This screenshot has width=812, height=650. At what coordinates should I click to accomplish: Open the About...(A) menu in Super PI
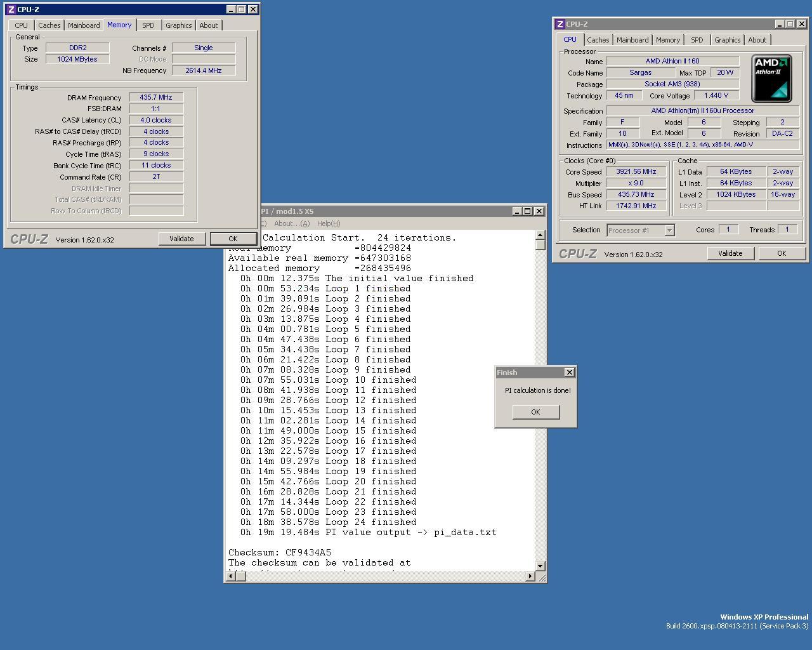point(291,223)
